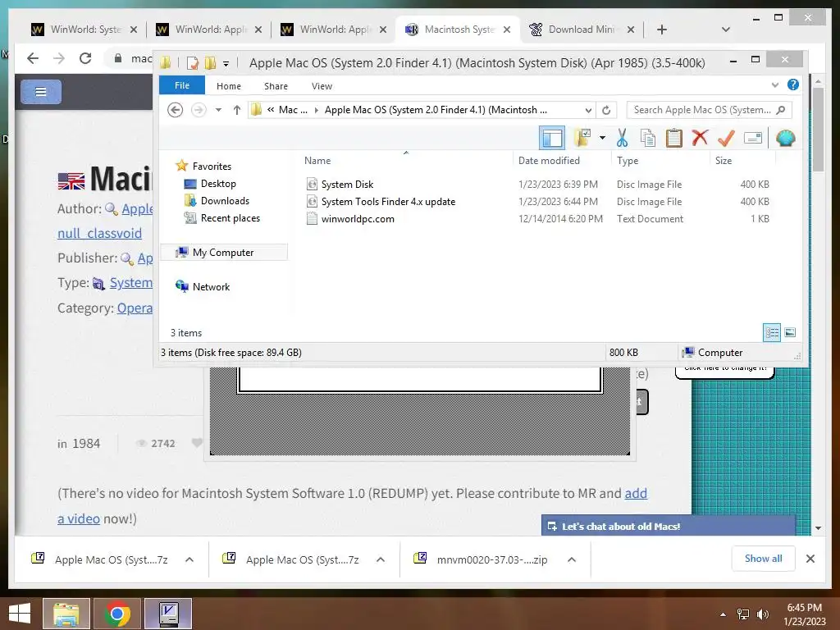The image size is (840, 630).
Task: Click new folder icon in Explorer title bar
Action: (210, 63)
